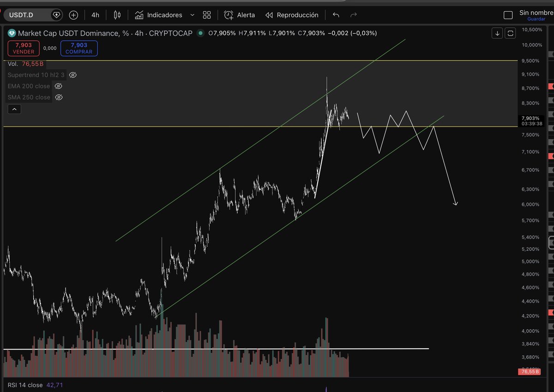Click the current price label 7,903% on the axis

pos(530,118)
